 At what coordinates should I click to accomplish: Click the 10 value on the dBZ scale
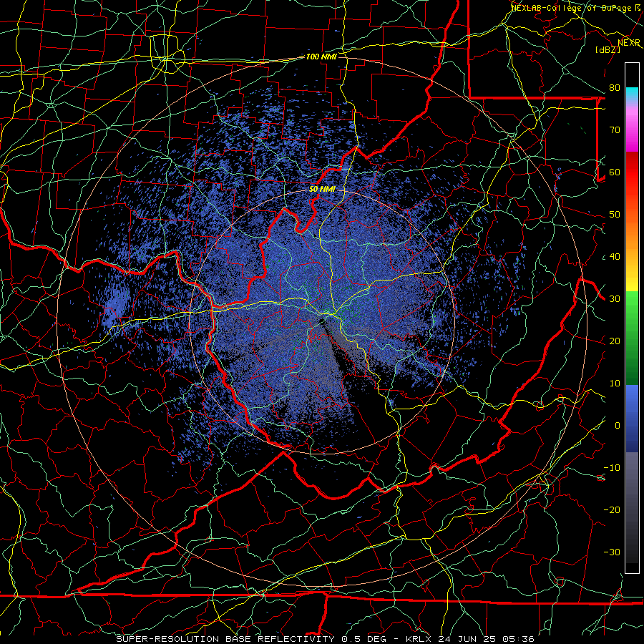pos(615,384)
